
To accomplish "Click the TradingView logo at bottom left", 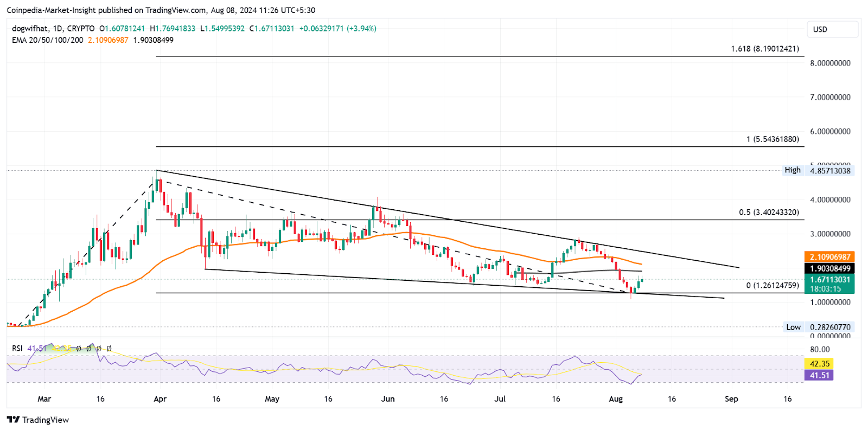I will point(38,420).
